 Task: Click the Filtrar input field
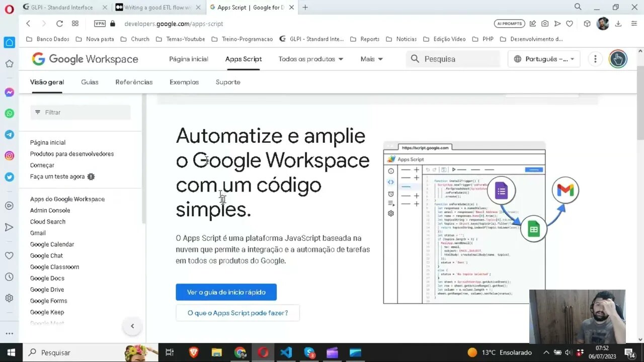tap(80, 112)
